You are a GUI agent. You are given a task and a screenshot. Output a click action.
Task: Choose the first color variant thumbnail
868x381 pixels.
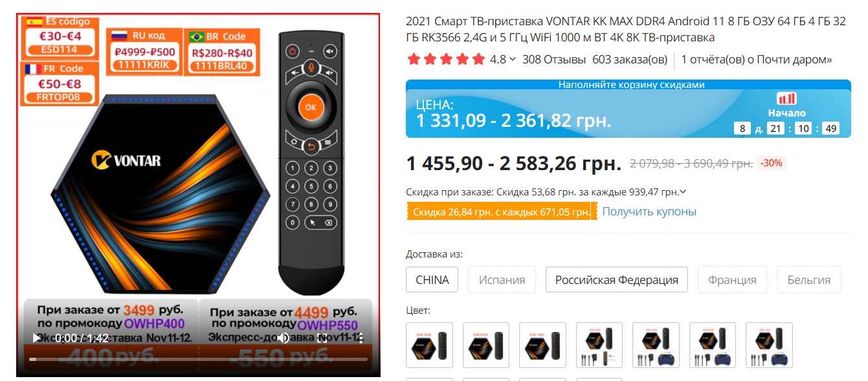(429, 345)
